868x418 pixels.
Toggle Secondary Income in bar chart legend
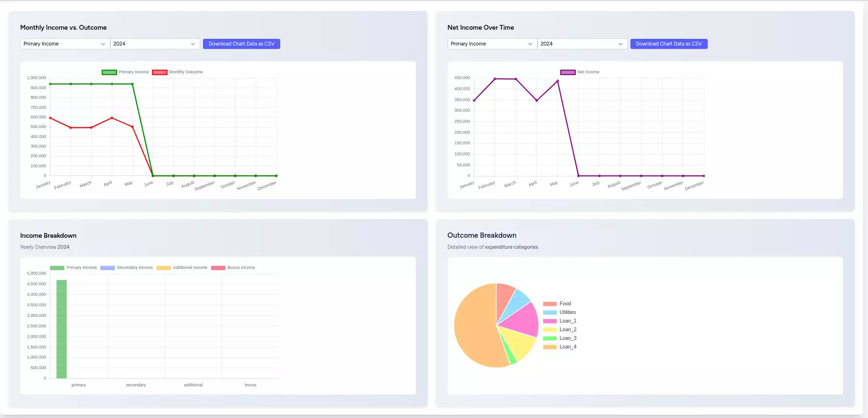127,268
